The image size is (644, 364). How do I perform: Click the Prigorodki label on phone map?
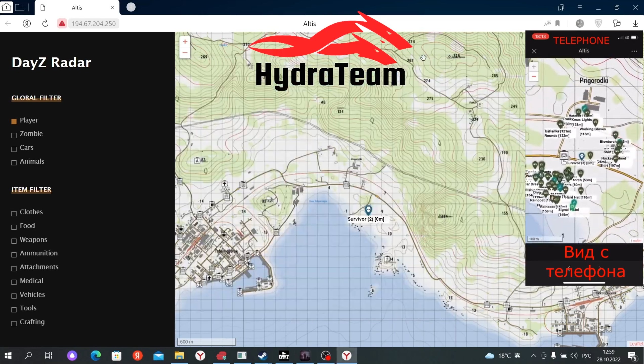(594, 81)
